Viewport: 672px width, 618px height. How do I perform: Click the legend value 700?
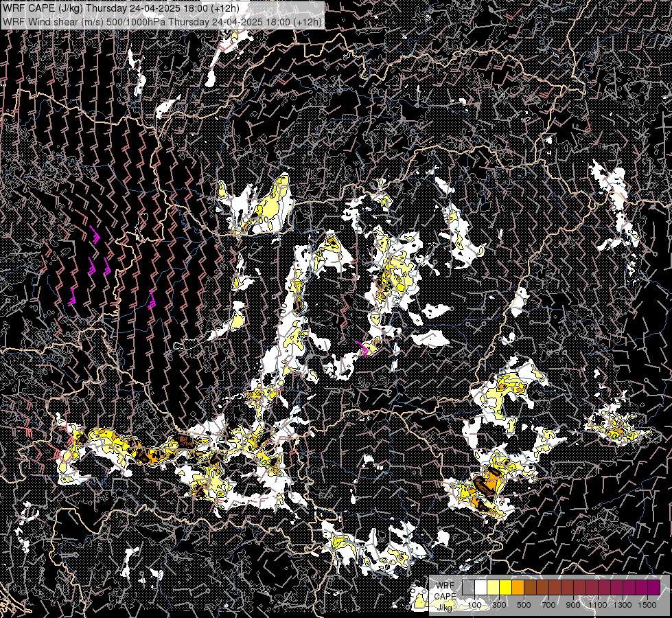tap(548, 605)
